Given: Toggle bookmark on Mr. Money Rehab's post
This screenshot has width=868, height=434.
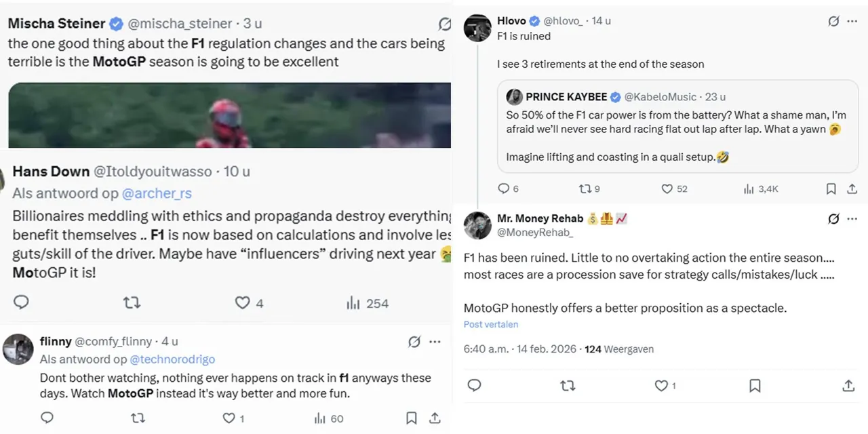Looking at the screenshot, I should point(755,385).
